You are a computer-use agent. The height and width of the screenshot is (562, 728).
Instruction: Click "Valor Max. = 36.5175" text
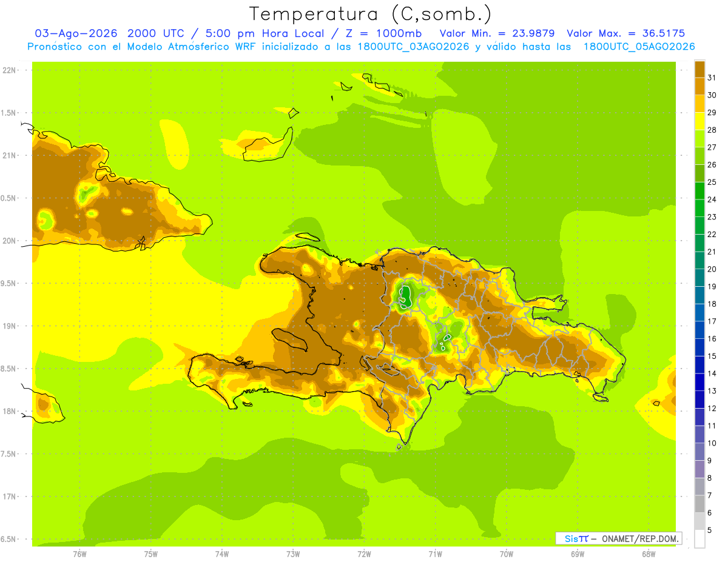[x=626, y=33]
